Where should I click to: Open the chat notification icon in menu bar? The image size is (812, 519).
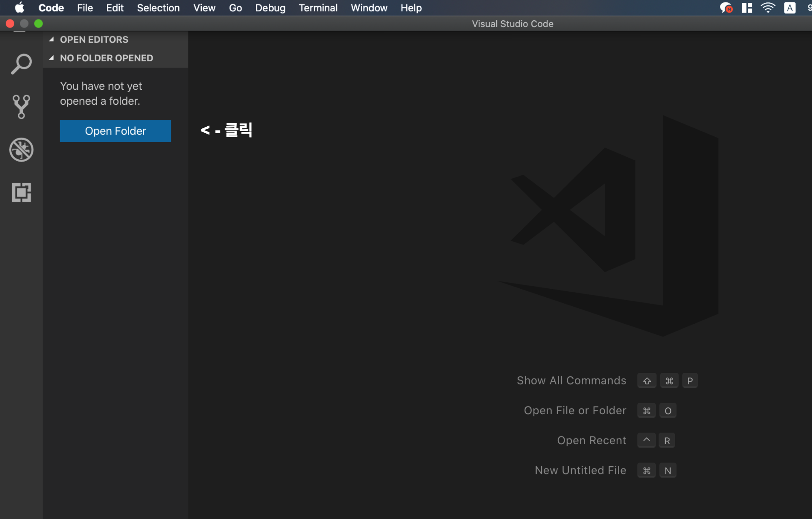(726, 8)
